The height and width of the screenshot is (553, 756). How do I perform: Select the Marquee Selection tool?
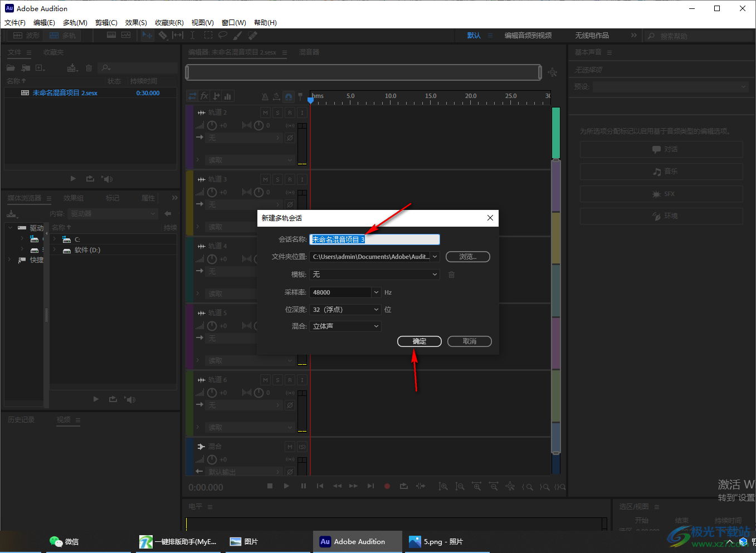pos(208,35)
